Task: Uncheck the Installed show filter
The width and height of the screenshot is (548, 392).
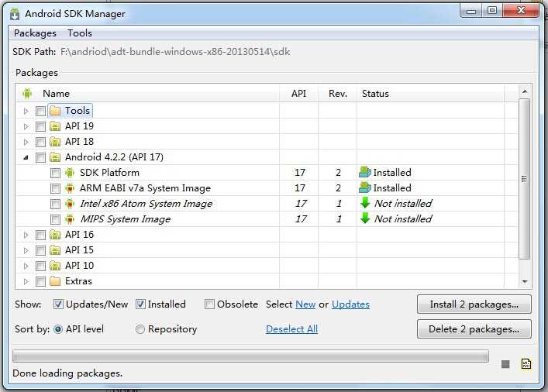Action: (x=140, y=304)
